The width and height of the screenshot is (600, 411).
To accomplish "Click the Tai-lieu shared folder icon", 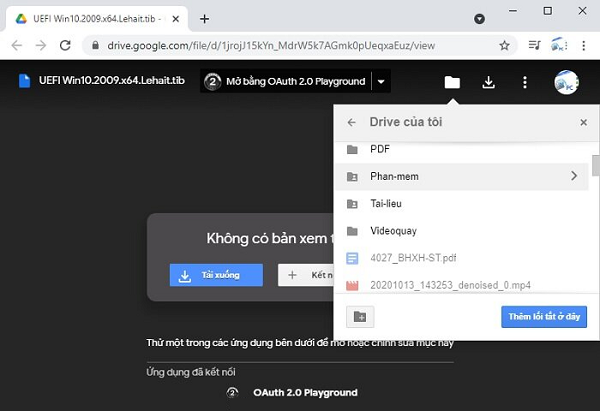I will coord(352,204).
